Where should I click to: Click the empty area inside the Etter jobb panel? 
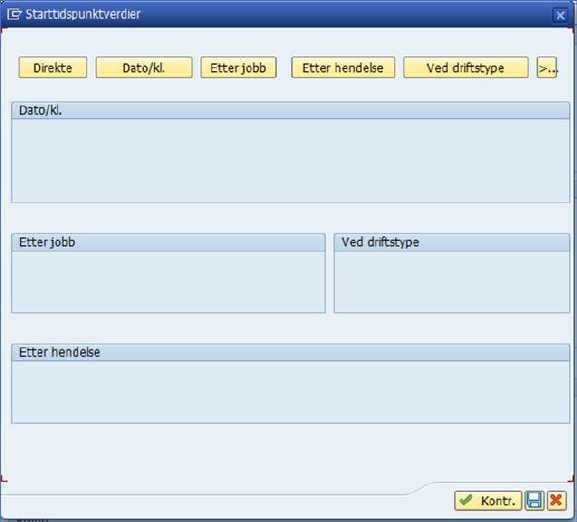tap(168, 282)
